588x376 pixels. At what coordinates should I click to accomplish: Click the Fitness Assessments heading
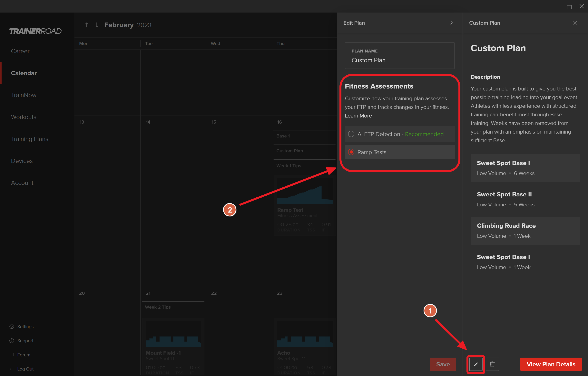(x=379, y=86)
